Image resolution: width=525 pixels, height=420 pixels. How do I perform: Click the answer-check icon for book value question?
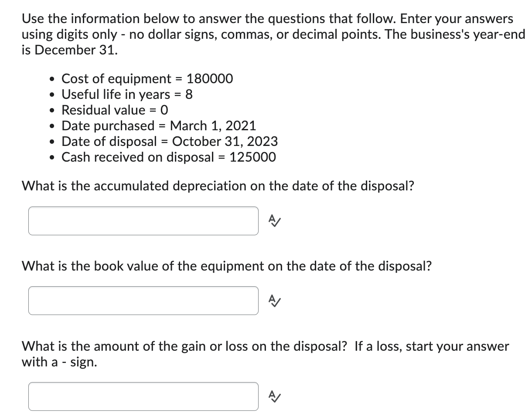pyautogui.click(x=275, y=301)
